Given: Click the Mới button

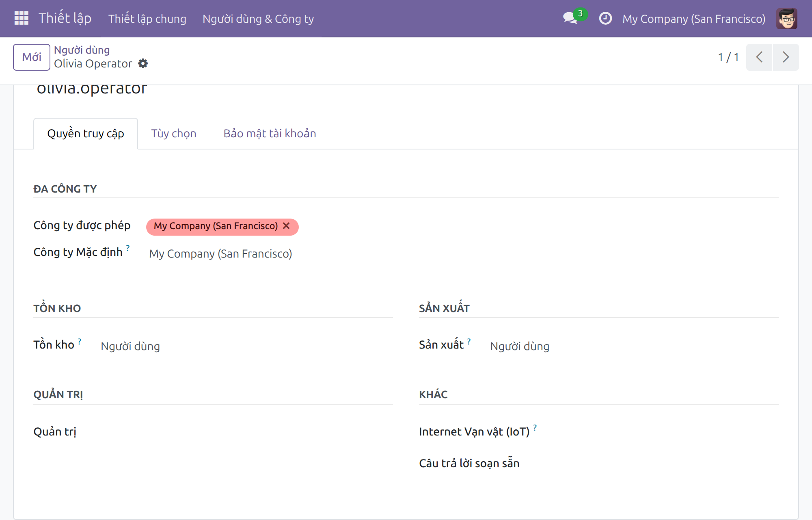Looking at the screenshot, I should (32, 57).
